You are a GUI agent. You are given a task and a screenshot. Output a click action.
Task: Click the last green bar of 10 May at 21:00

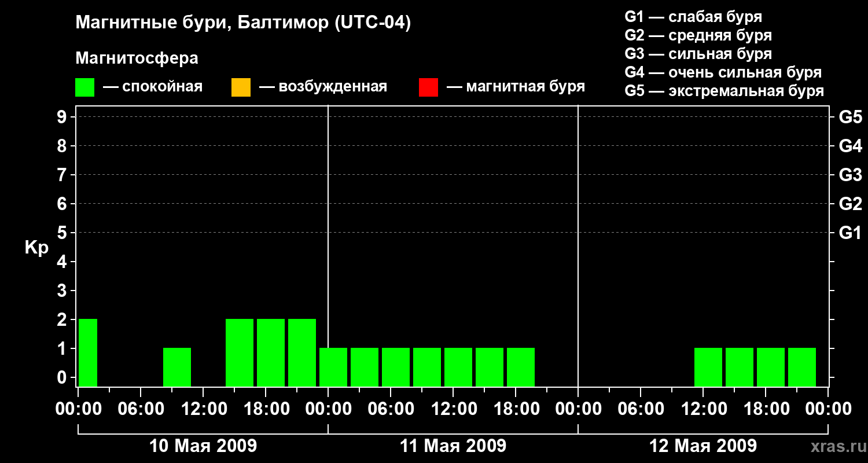[x=302, y=352]
